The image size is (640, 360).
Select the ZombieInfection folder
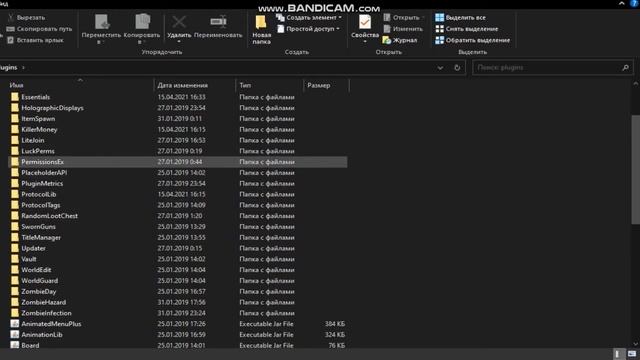[178, 313]
